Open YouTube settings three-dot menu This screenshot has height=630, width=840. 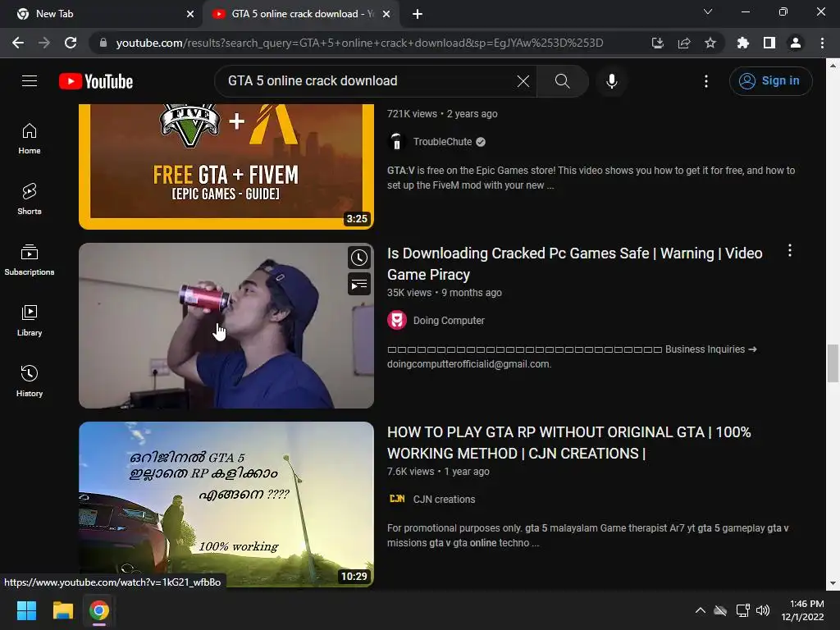(706, 81)
